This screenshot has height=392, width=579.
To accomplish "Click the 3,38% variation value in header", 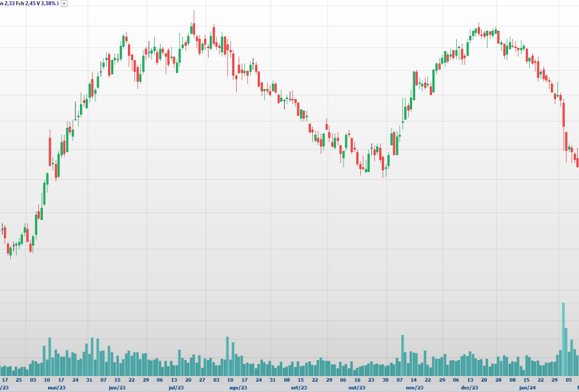I will click(48, 3).
